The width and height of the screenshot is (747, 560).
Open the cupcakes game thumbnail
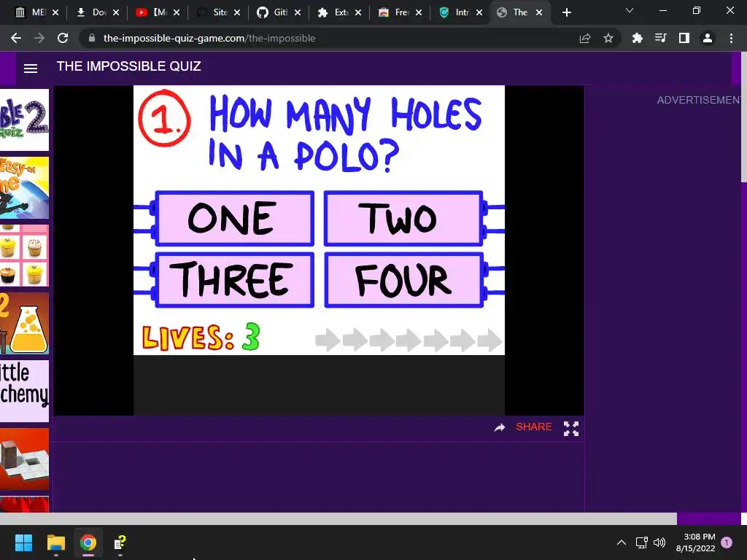tap(24, 256)
